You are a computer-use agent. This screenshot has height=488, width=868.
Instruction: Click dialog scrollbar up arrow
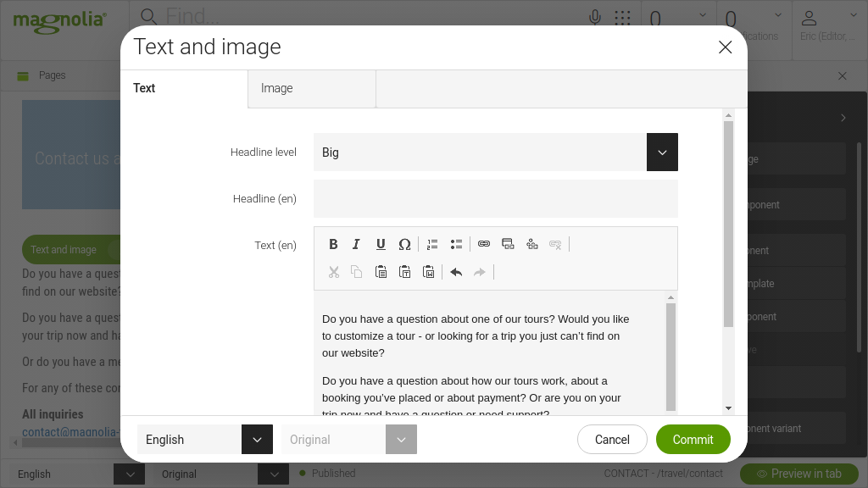pyautogui.click(x=728, y=115)
